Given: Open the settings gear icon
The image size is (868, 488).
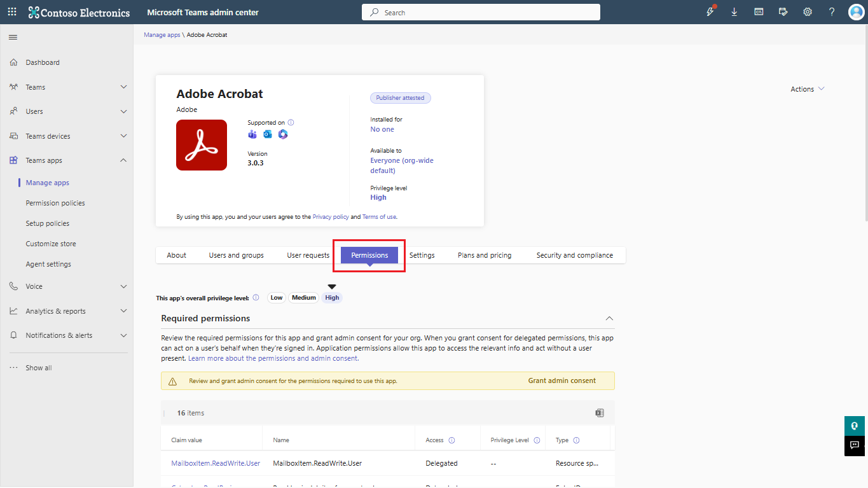Looking at the screenshot, I should (808, 12).
